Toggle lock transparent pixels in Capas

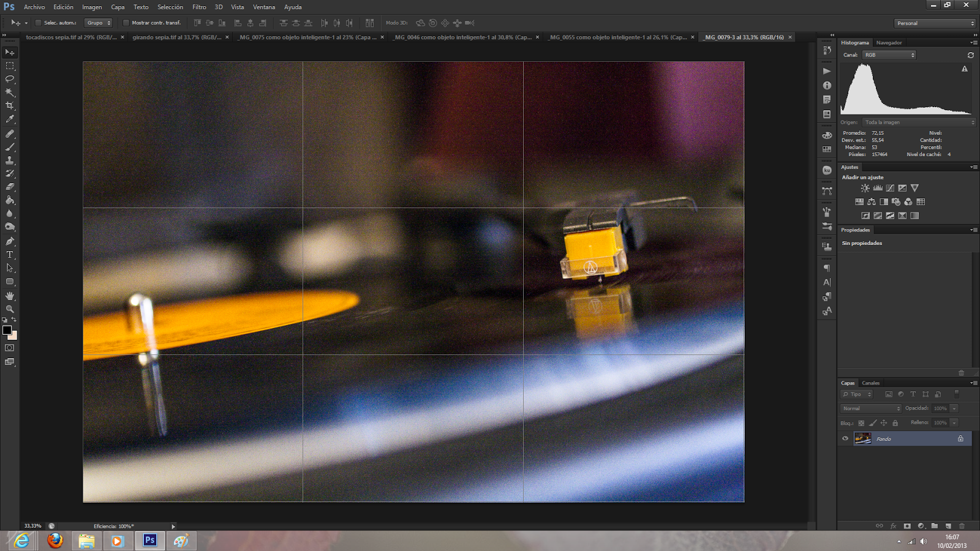[861, 423]
